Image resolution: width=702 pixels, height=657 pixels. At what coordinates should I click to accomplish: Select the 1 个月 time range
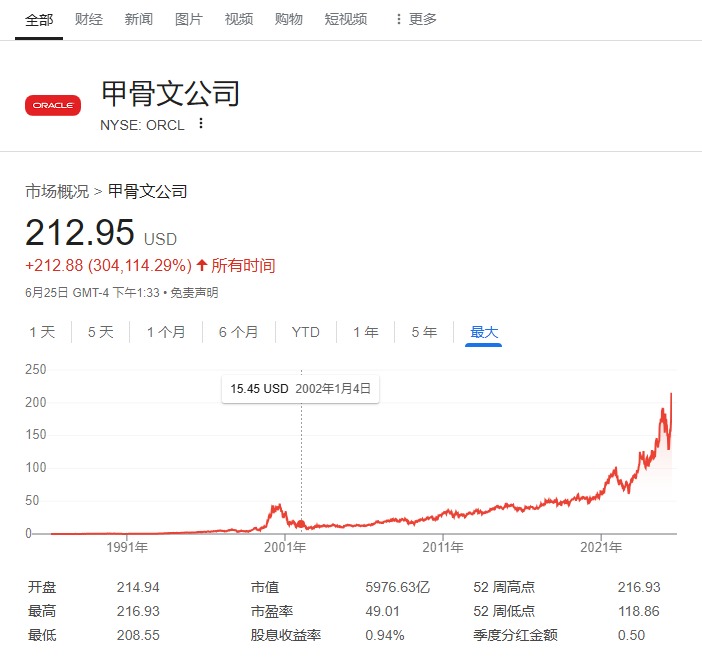pyautogui.click(x=166, y=332)
